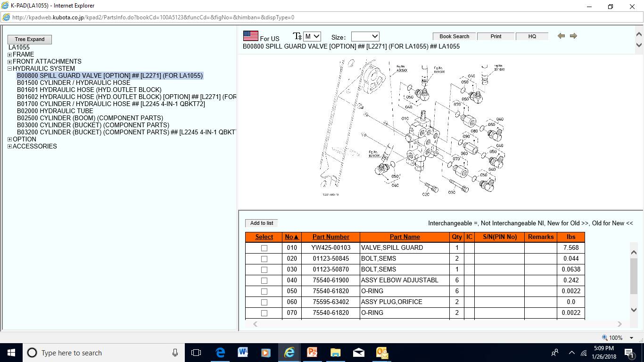
Task: Tick checkbox for item 050 O-RING
Action: pyautogui.click(x=264, y=291)
